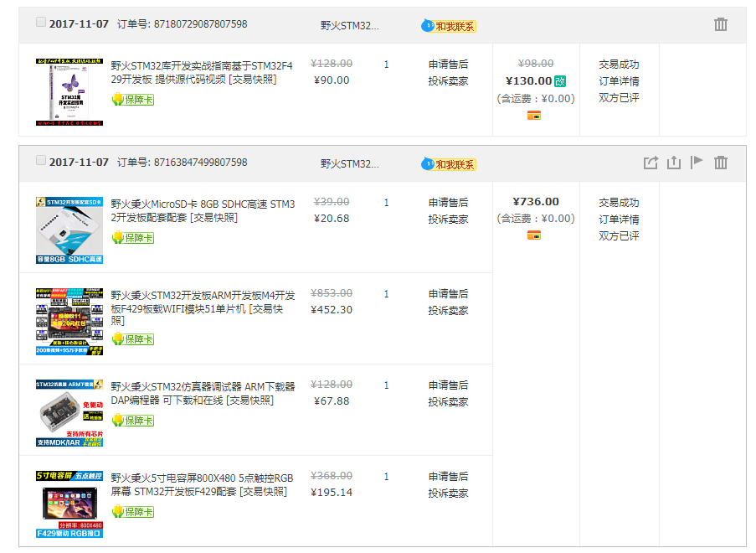
Task: Open the F429 development board thumbnail
Action: pyautogui.click(x=69, y=322)
